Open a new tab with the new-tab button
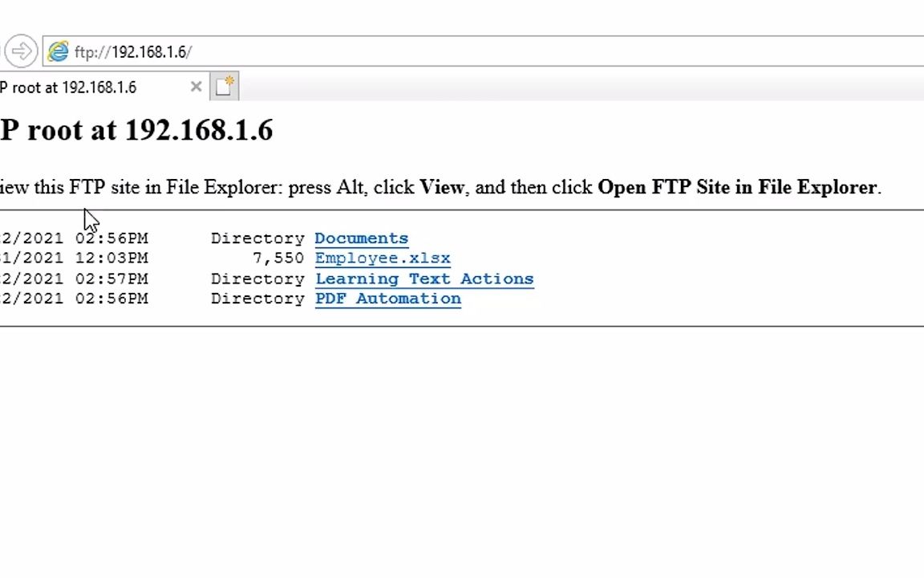The width and height of the screenshot is (924, 578). tap(225, 86)
